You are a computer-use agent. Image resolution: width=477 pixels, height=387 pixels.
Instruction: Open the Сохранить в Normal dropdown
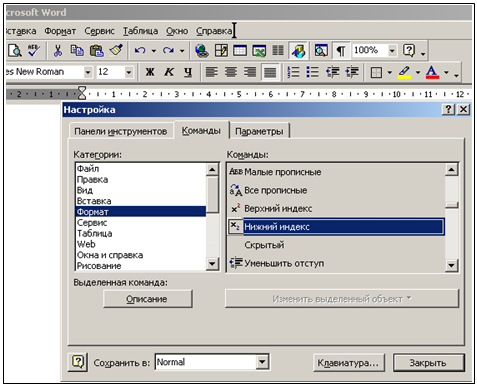pyautogui.click(x=262, y=362)
